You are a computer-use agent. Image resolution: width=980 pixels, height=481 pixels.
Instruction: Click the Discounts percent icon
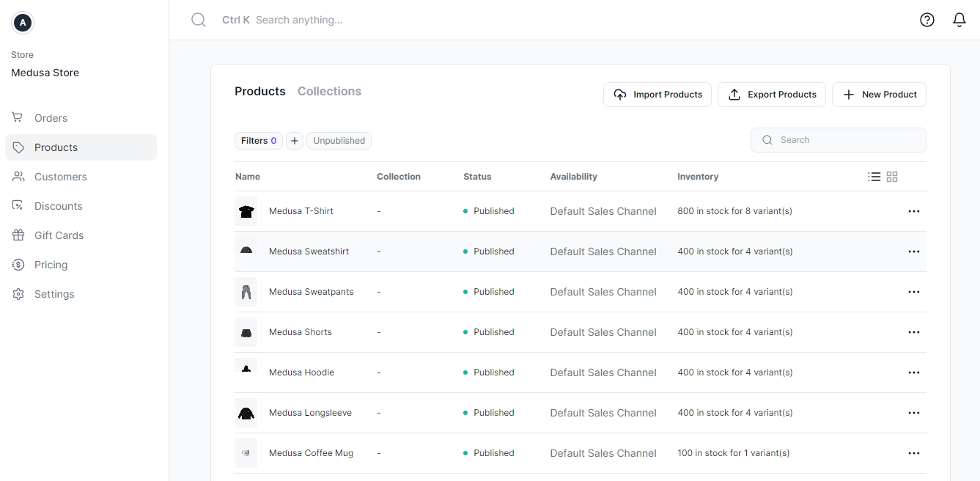(x=17, y=205)
